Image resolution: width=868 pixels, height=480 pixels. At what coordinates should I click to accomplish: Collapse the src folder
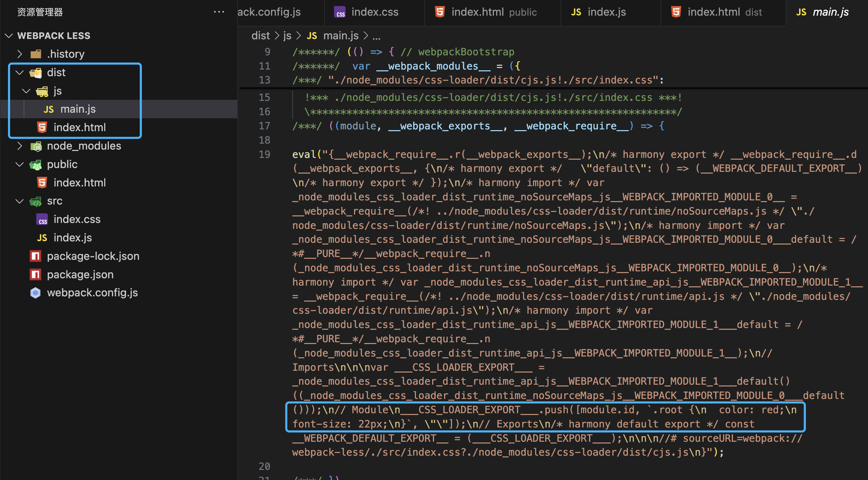[19, 201]
